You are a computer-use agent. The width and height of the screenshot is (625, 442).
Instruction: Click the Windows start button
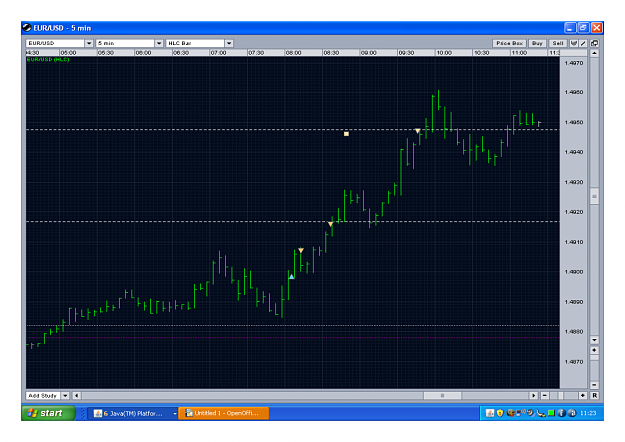tap(48, 413)
